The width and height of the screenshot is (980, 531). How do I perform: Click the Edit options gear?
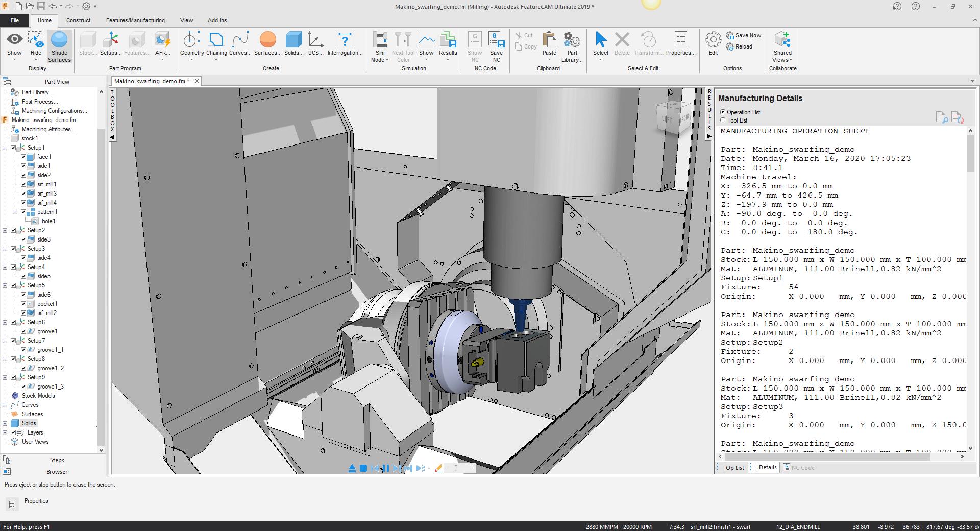point(713,44)
